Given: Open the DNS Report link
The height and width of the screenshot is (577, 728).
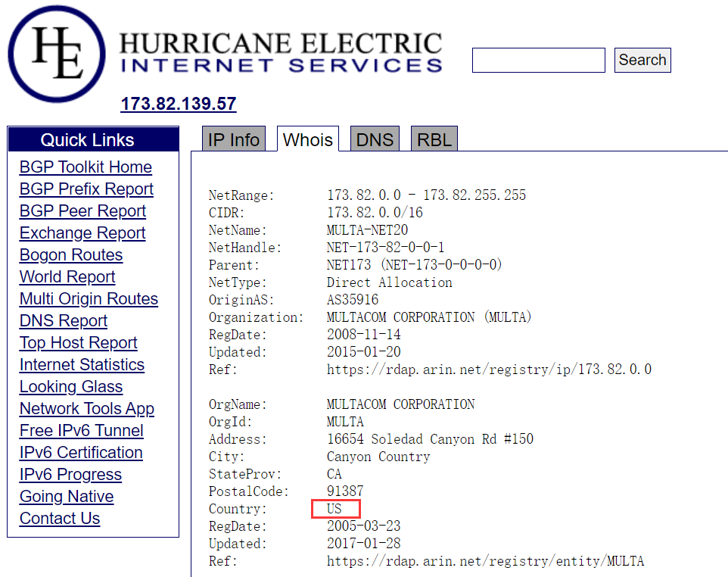Looking at the screenshot, I should pyautogui.click(x=64, y=320).
